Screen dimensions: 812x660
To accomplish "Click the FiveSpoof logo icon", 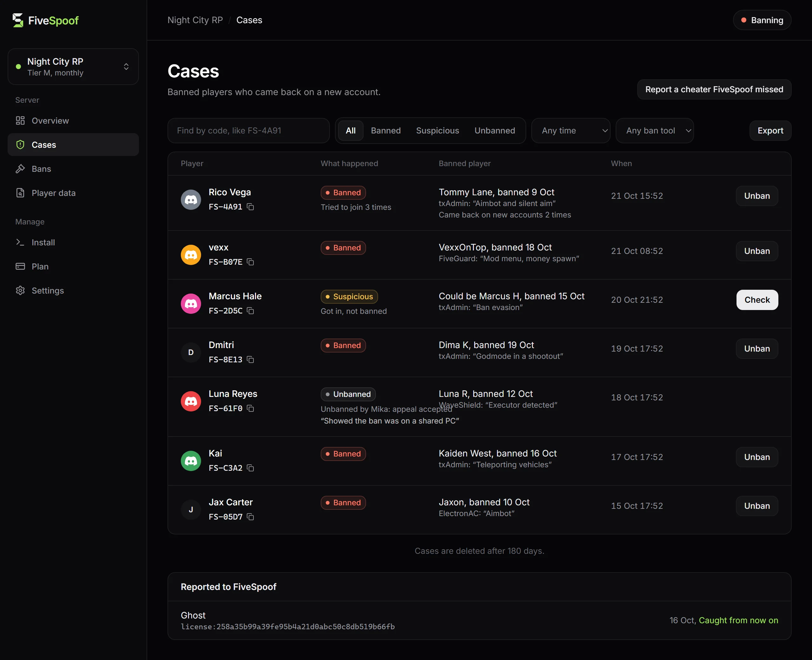I will point(17,20).
